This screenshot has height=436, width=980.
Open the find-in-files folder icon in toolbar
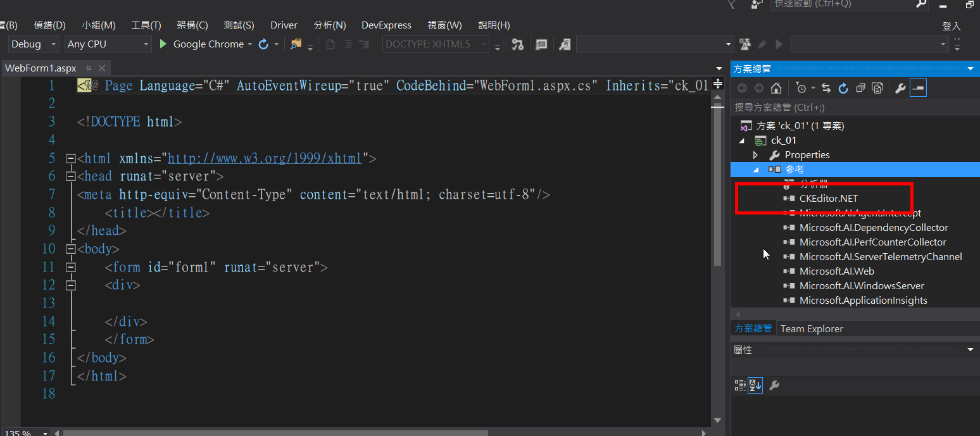point(296,44)
